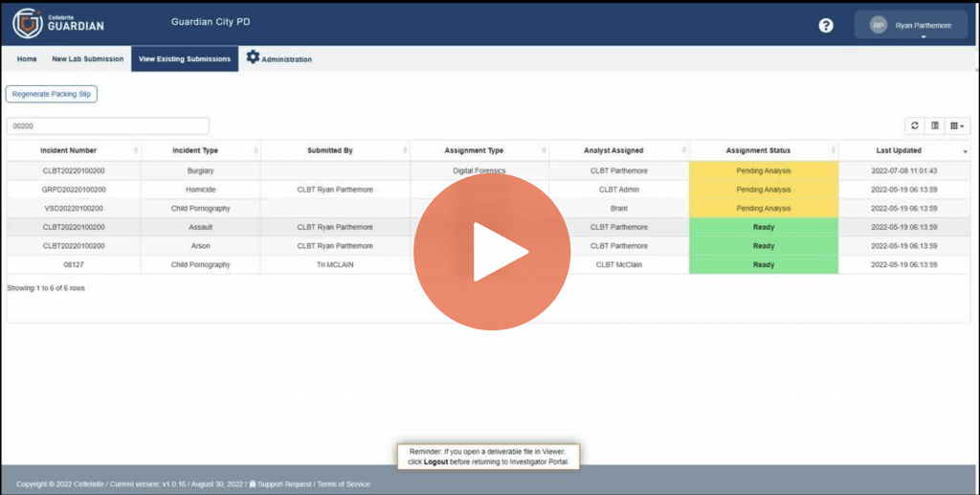Sort by Analyst Assigned using its sort arrows
Screen dimensions: 980x495
click(x=683, y=150)
